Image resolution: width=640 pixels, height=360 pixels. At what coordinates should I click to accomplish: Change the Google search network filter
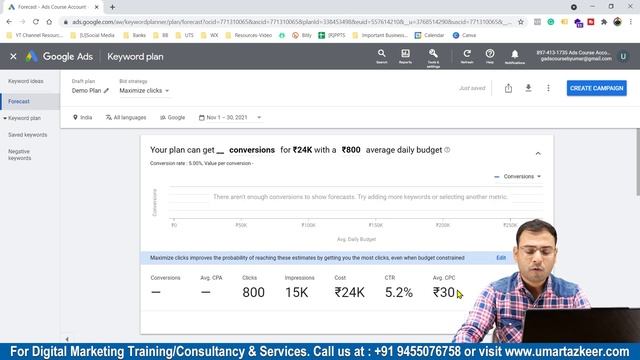pos(172,118)
